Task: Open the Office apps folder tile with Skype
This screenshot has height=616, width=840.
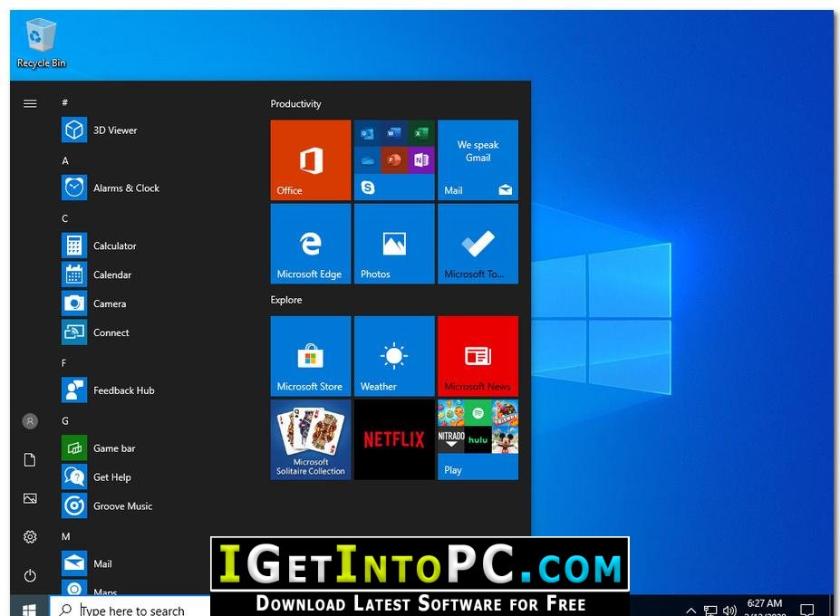Action: 394,159
